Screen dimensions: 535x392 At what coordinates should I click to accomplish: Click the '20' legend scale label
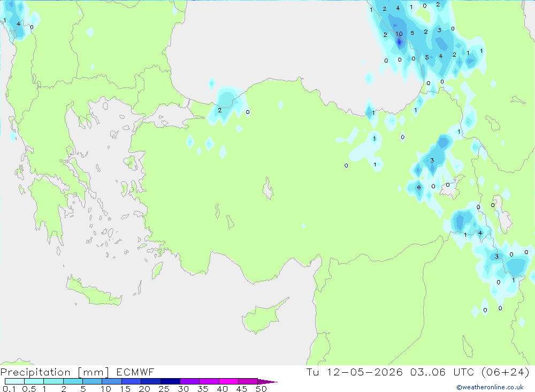(144, 389)
